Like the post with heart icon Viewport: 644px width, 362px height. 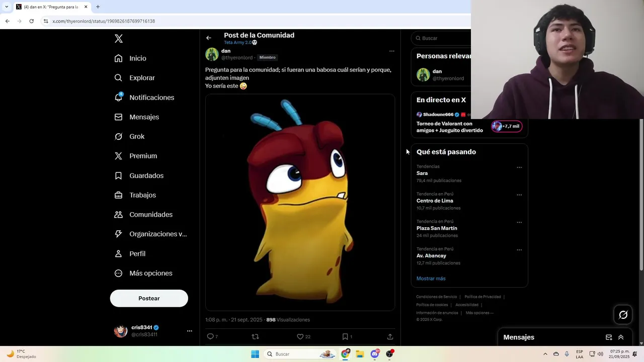pos(300,336)
